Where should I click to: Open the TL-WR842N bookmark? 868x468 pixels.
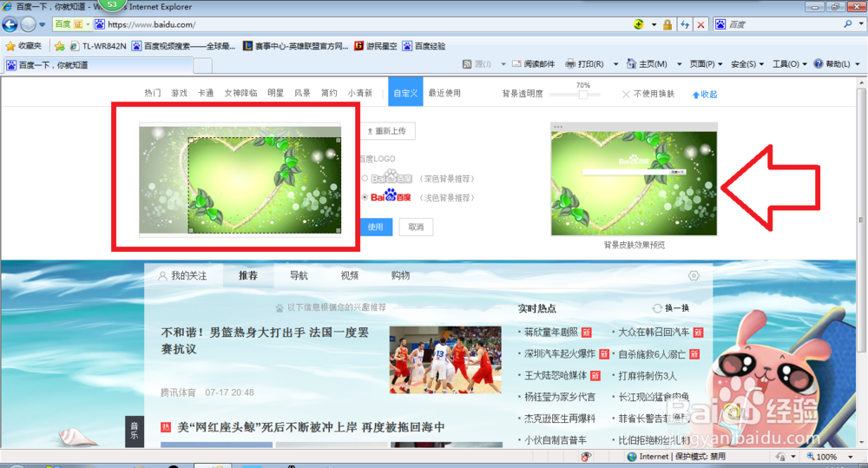pos(98,46)
